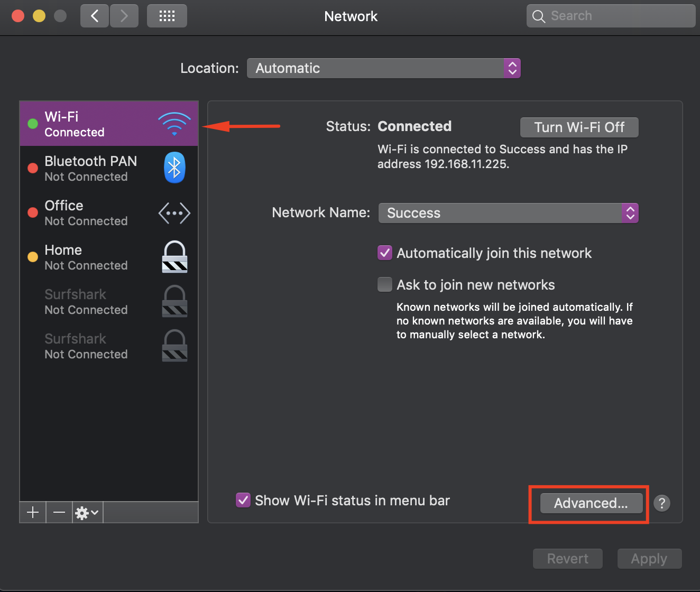This screenshot has height=592, width=700.
Task: Enable Ask to join new networks
Action: (x=385, y=284)
